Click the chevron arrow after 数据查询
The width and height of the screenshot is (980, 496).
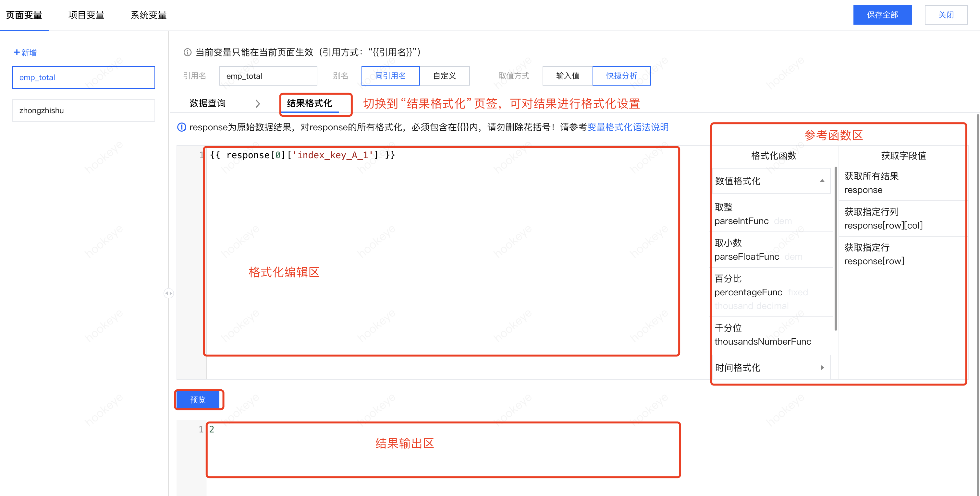tap(258, 103)
